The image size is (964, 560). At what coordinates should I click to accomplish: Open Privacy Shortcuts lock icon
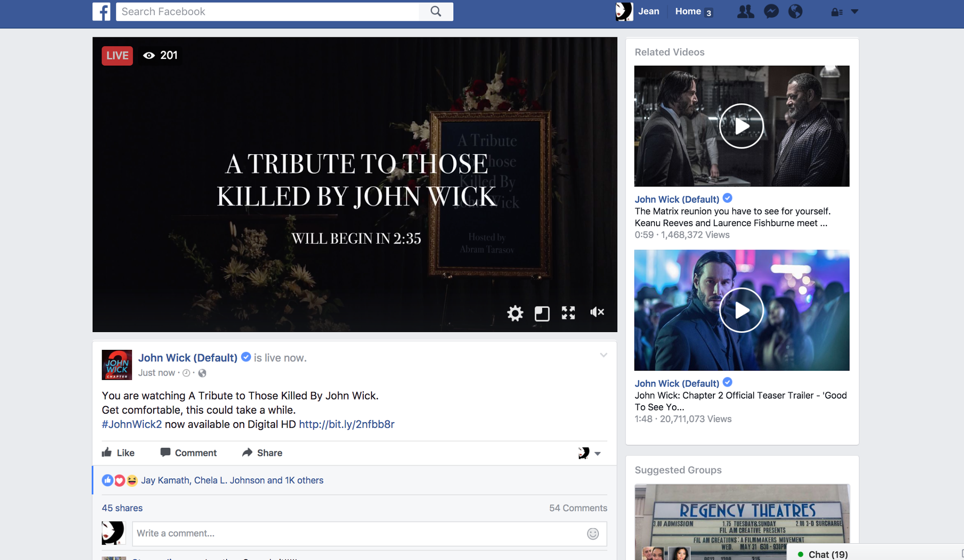(x=837, y=12)
